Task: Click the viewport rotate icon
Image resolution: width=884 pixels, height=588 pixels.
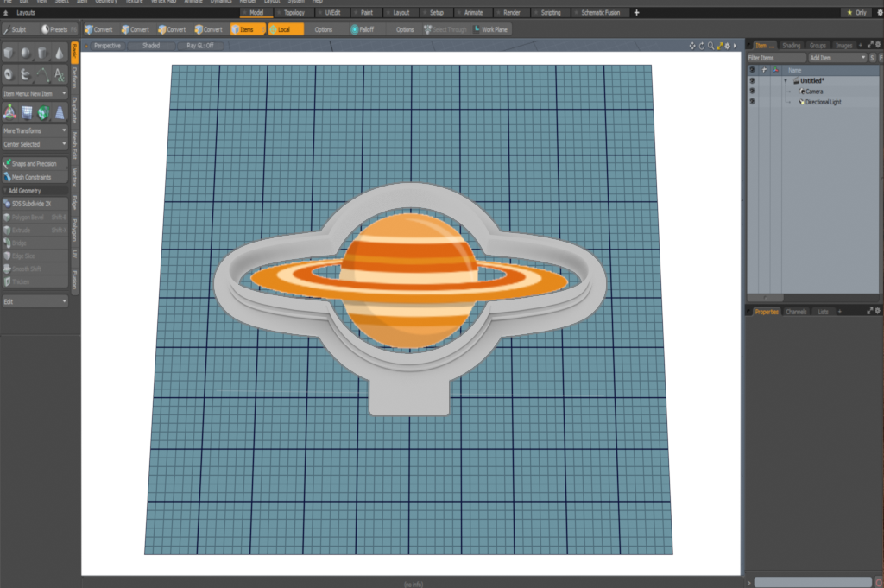Action: pyautogui.click(x=701, y=46)
